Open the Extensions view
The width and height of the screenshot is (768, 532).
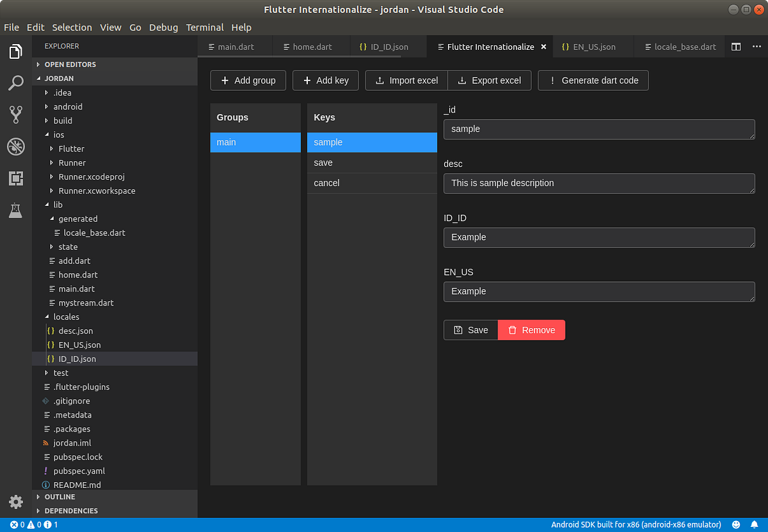pos(16,178)
